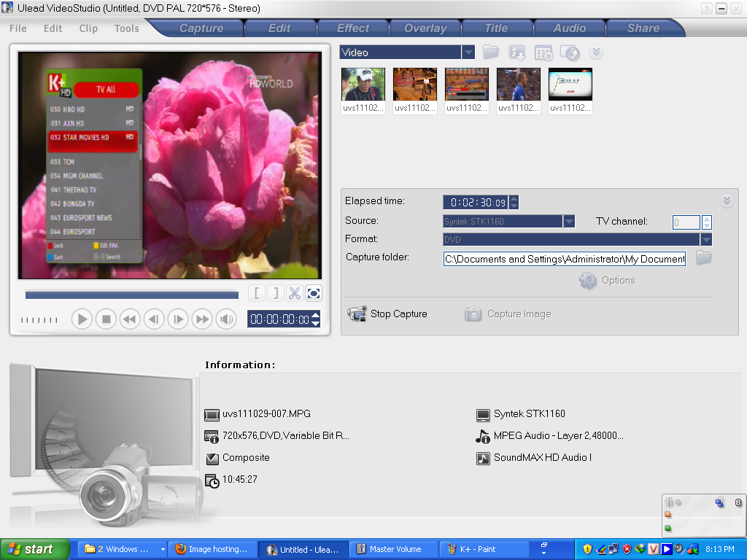Click the scissors cut clip button
The height and width of the screenshot is (560, 747).
point(295,293)
